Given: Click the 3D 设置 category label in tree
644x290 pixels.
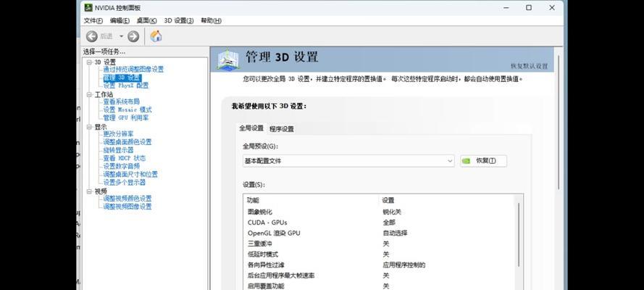Looking at the screenshot, I should (x=105, y=62).
